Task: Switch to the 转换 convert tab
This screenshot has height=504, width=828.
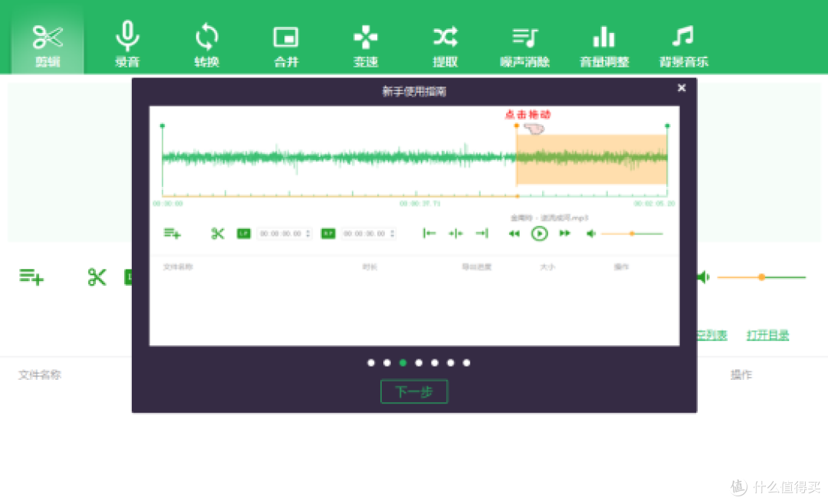Action: [x=206, y=45]
